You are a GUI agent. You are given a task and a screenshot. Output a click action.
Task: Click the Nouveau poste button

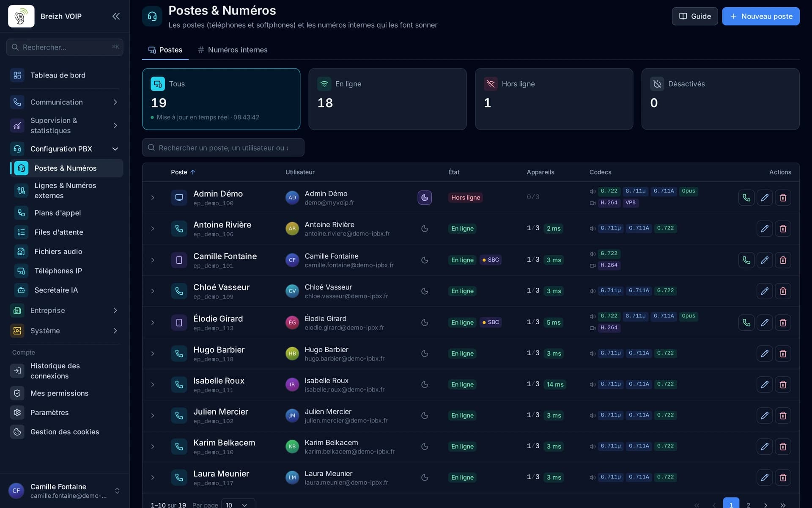click(760, 16)
